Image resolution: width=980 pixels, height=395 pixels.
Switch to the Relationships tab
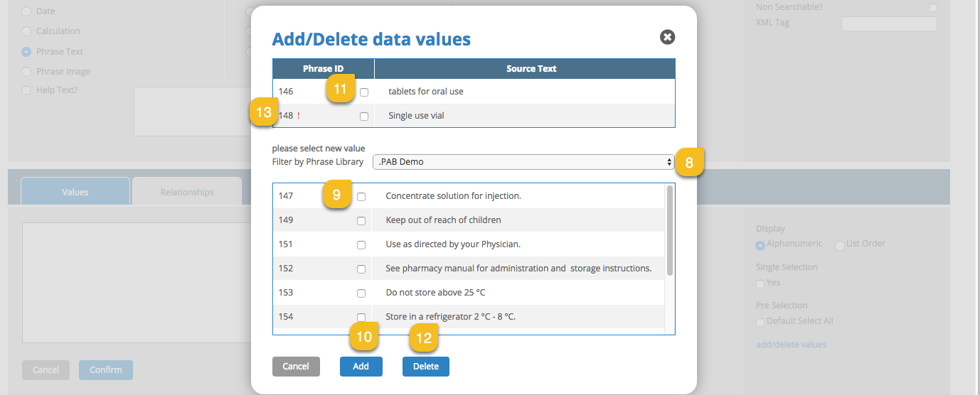click(187, 192)
